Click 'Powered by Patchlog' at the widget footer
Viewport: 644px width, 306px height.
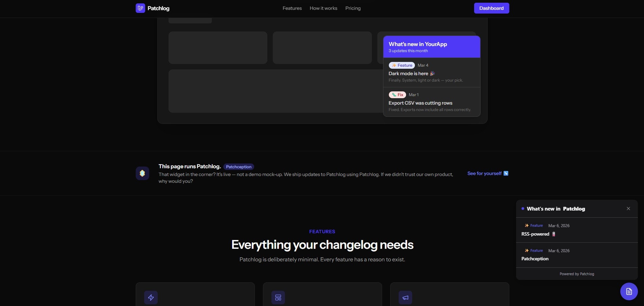[577, 274]
